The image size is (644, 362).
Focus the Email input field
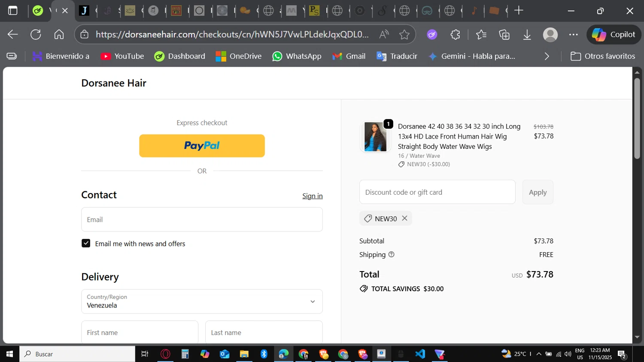coord(202,220)
